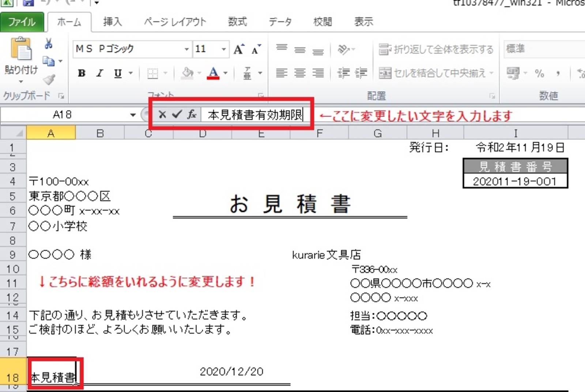Screen dimensions: 585x392
Task: Click the select-all corner button
Action: click(x=13, y=133)
